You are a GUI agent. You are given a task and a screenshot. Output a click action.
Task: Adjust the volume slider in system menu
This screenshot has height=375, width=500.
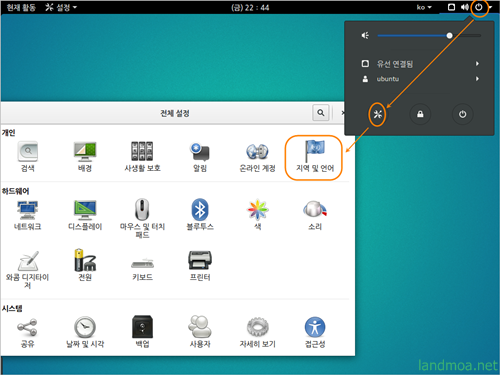tap(429, 35)
